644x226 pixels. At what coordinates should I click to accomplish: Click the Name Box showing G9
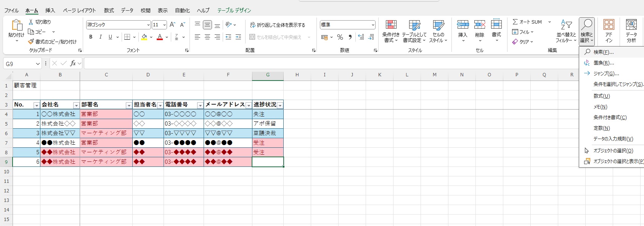click(19, 64)
